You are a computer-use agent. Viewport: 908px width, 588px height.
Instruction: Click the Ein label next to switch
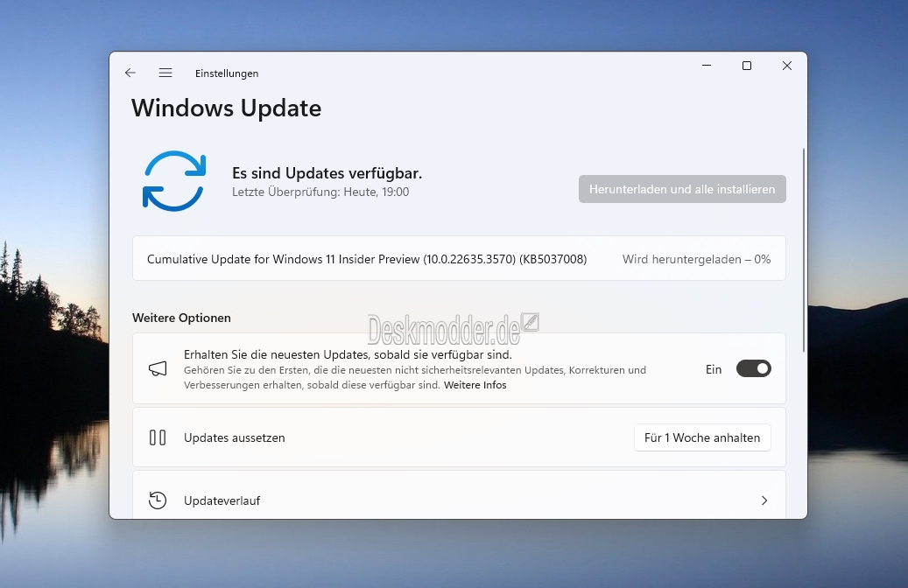pyautogui.click(x=714, y=369)
